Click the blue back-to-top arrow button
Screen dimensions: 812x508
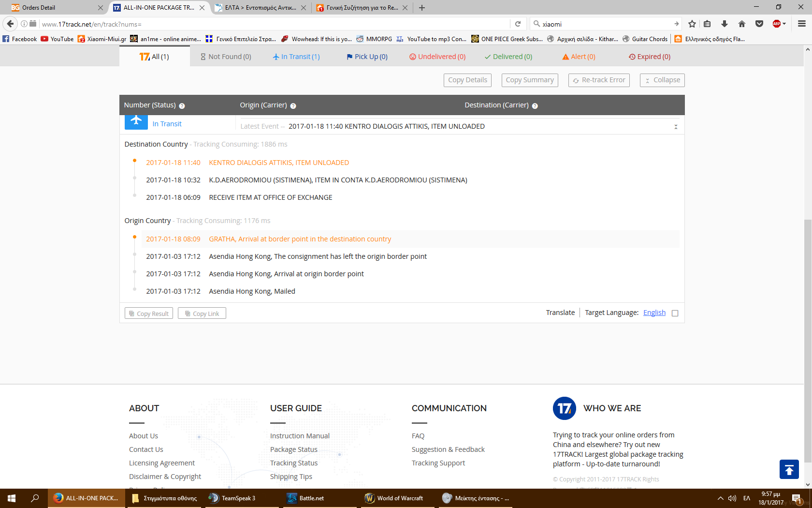click(789, 469)
